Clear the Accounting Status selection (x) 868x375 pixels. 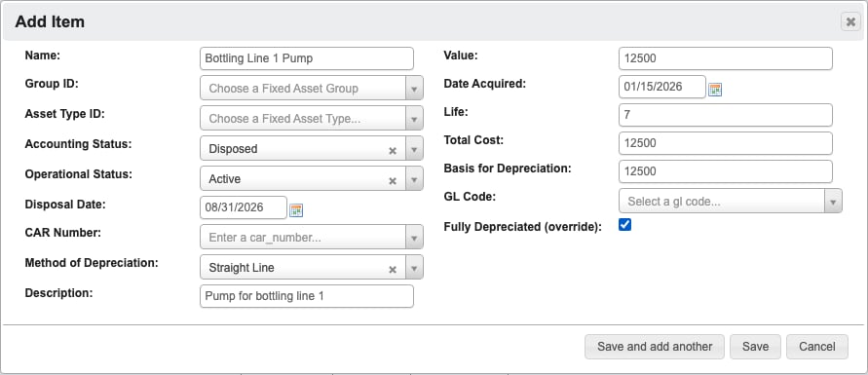(393, 150)
